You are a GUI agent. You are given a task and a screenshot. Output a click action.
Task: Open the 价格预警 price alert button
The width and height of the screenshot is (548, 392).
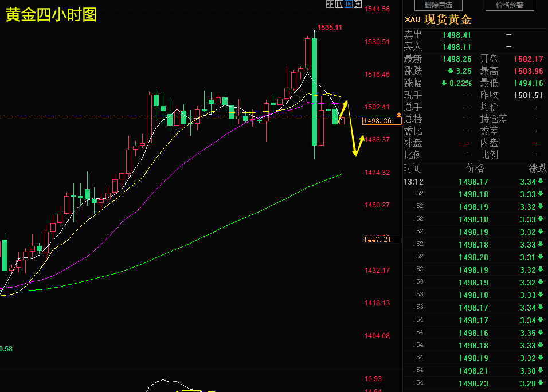[x=510, y=5]
